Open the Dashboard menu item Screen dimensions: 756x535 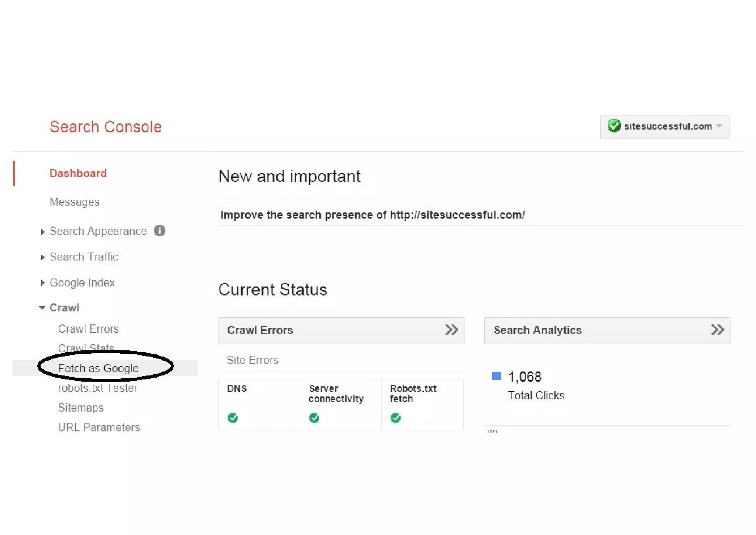[x=78, y=173]
